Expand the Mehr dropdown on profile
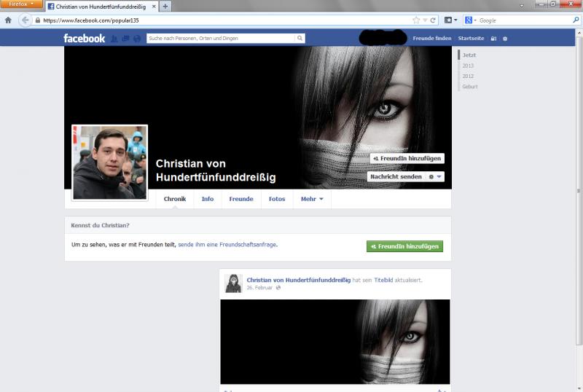 click(x=312, y=199)
